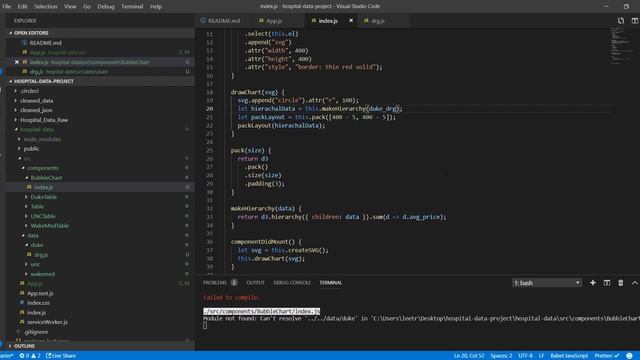Image resolution: width=640 pixels, height=360 pixels.
Task: Open index.css in explorer
Action: coord(38,303)
